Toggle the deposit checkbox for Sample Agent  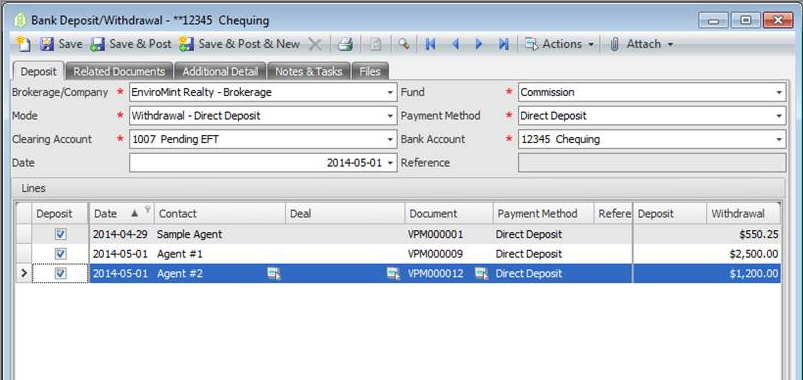coord(60,234)
